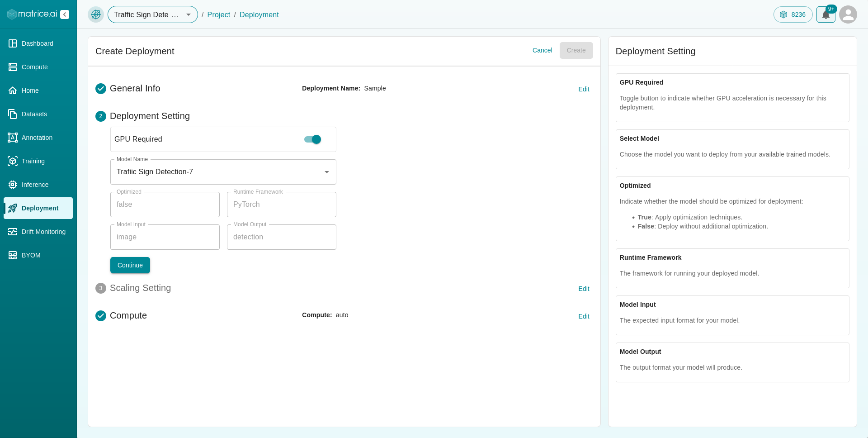Edit the General Info step
Screen dimensions: 868x438
(x=584, y=89)
